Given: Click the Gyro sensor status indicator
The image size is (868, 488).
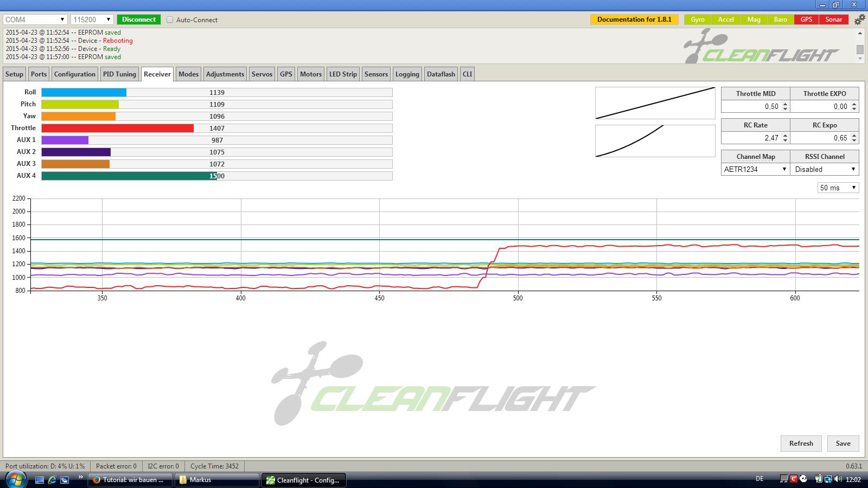Looking at the screenshot, I should click(x=698, y=20).
